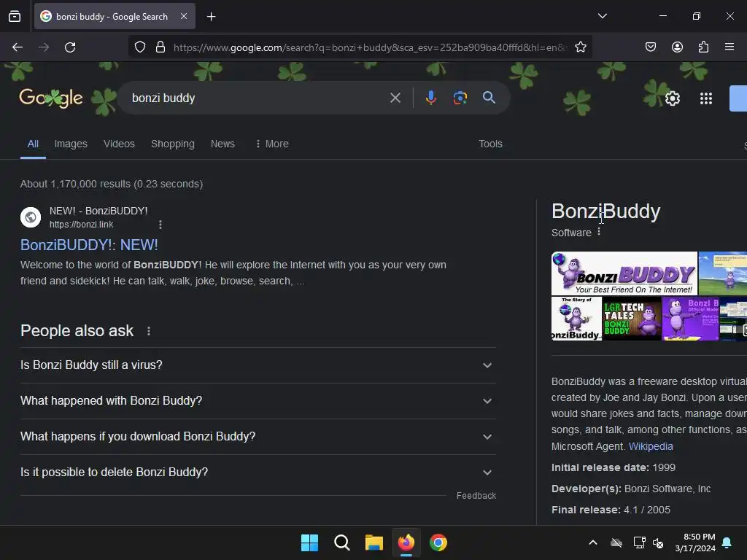Select the All results tab
Screen dimensions: 747x560
[x=33, y=144]
